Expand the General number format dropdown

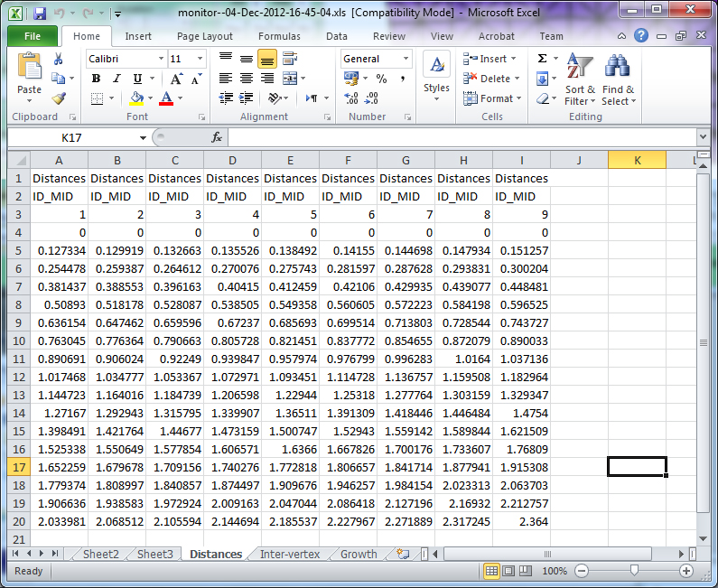pyautogui.click(x=405, y=59)
